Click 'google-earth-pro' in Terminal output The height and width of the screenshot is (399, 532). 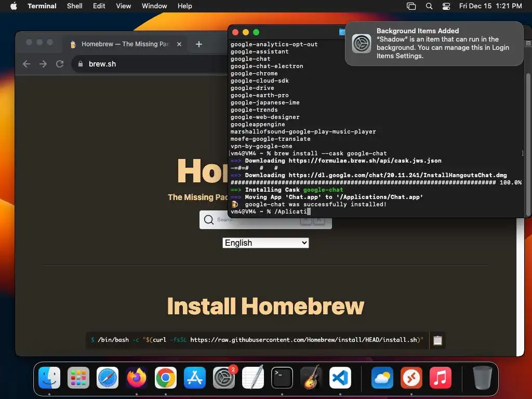tap(260, 96)
